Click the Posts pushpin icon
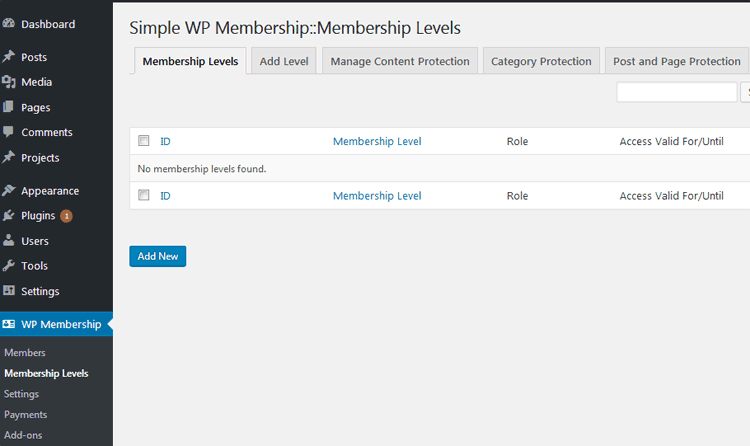The width and height of the screenshot is (750, 446). [8, 56]
